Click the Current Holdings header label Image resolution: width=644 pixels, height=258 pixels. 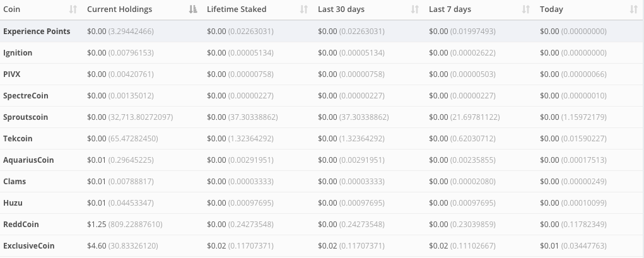click(x=119, y=9)
